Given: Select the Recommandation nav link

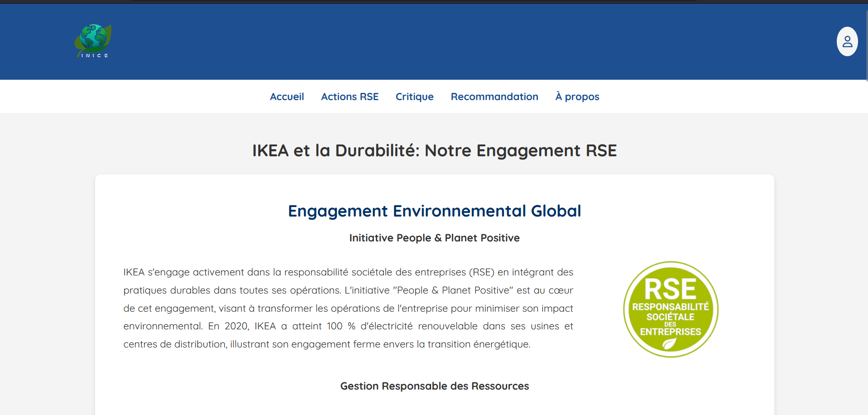Looking at the screenshot, I should coord(494,97).
